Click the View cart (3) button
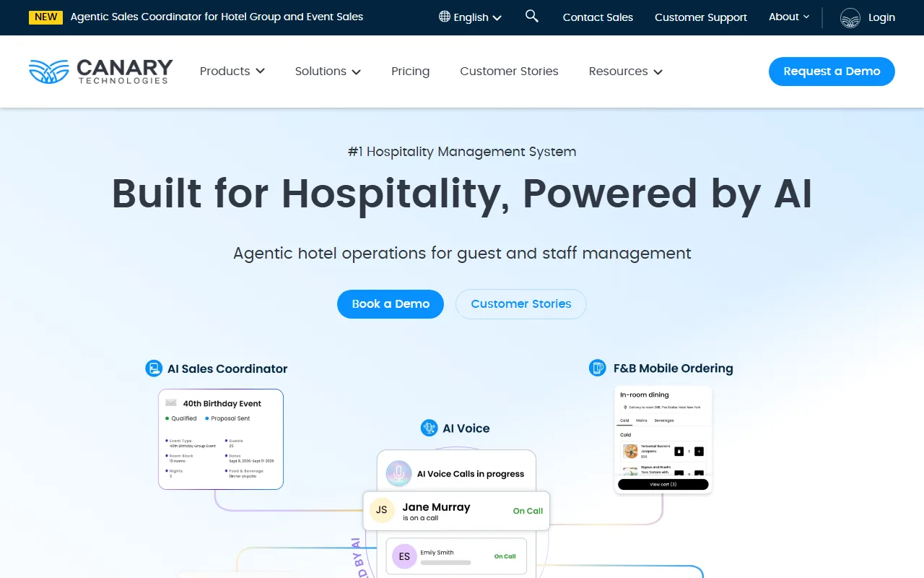Screen dimensions: 924x578 tap(663, 484)
